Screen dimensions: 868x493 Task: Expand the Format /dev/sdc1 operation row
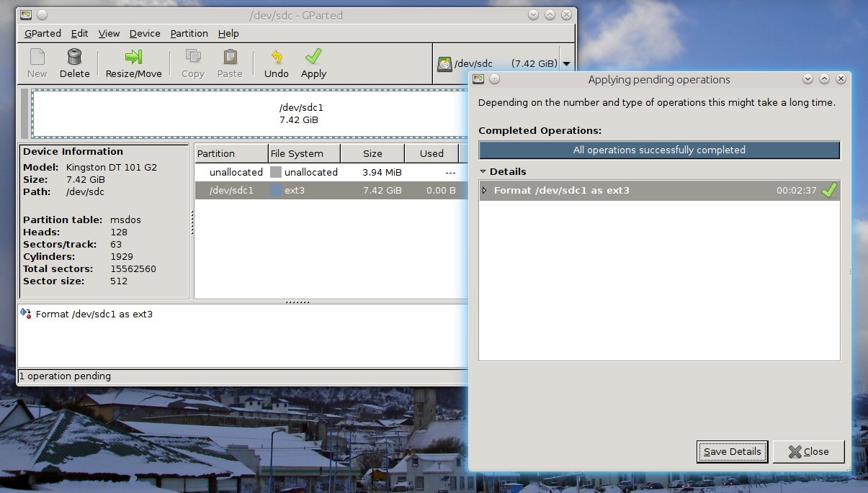coord(484,191)
